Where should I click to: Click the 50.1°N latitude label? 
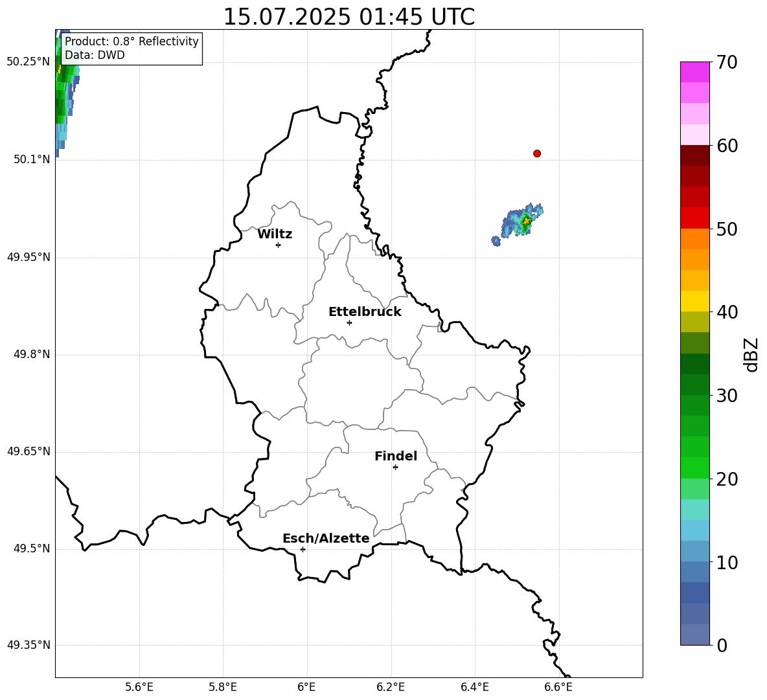pos(32,160)
